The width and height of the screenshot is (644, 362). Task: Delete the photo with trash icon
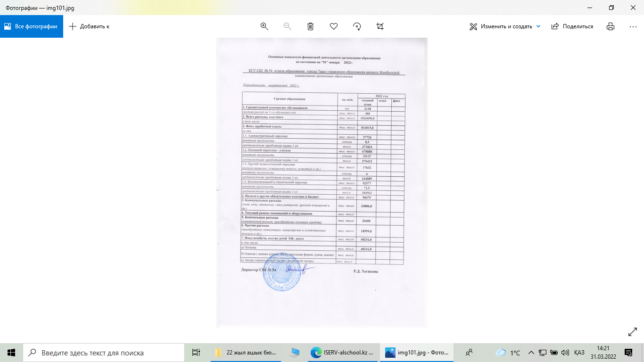coord(310,26)
